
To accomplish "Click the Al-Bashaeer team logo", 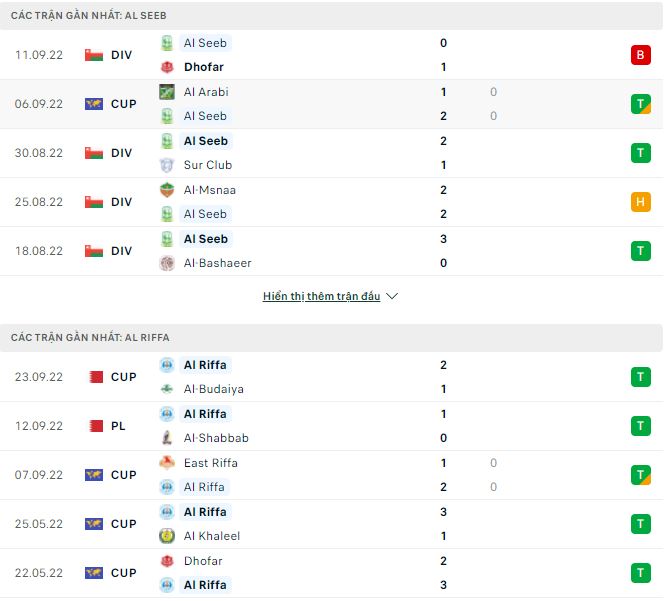I will (167, 263).
